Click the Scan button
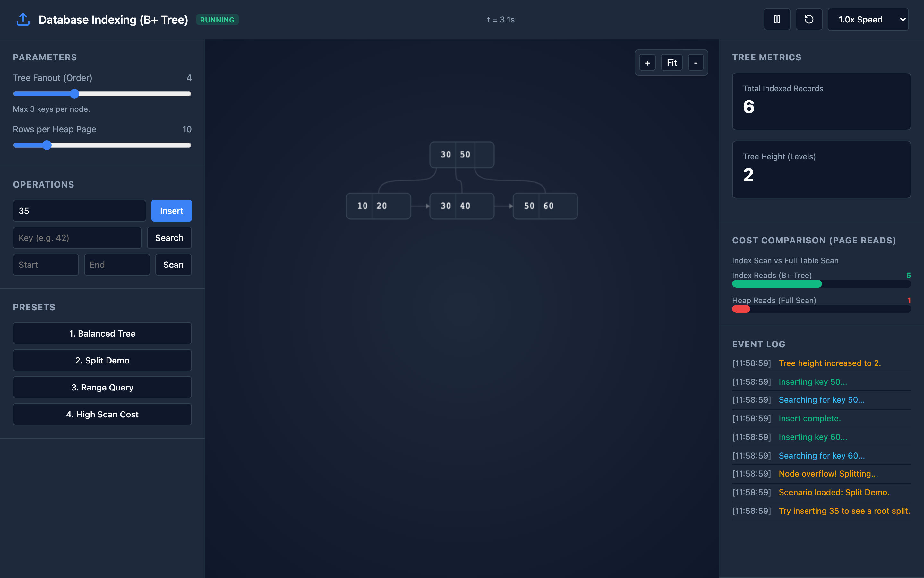Viewport: 924px width, 578px height. point(173,265)
